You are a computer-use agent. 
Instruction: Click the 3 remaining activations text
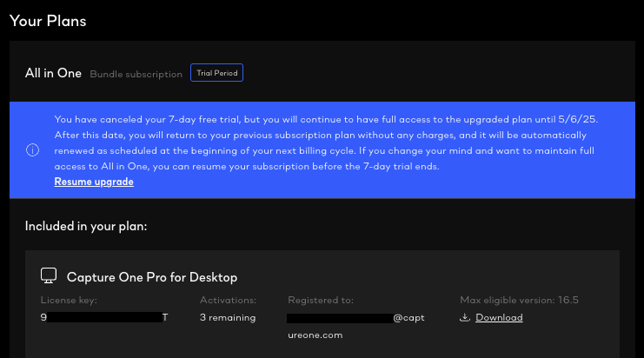click(x=228, y=318)
